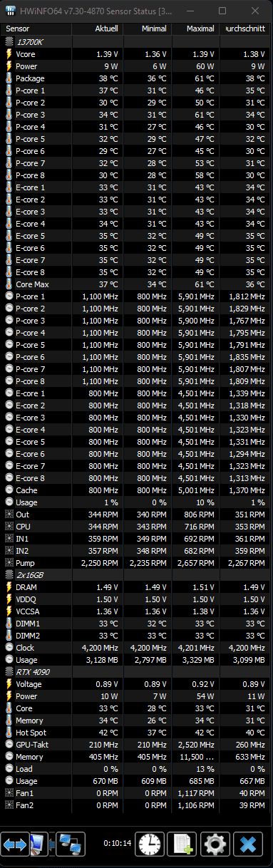Click the thermometer icon beside Core Max
273x868 pixels.
click(9, 284)
